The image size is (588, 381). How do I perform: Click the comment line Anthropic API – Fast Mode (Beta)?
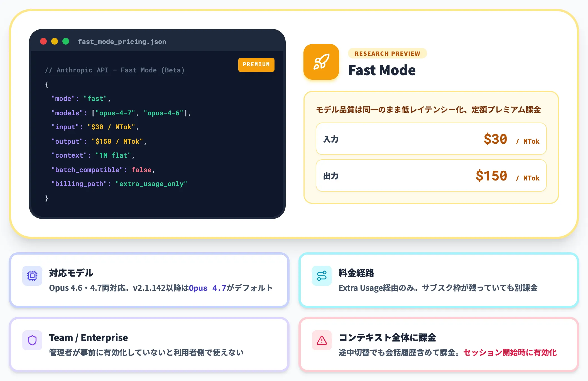click(115, 70)
